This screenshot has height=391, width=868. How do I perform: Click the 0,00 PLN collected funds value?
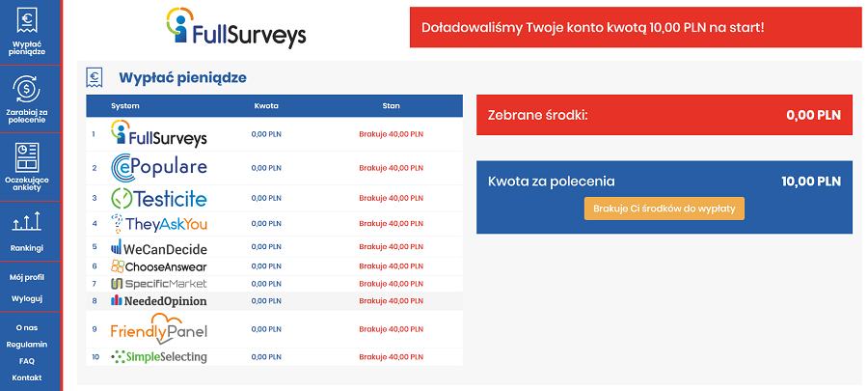click(x=813, y=115)
